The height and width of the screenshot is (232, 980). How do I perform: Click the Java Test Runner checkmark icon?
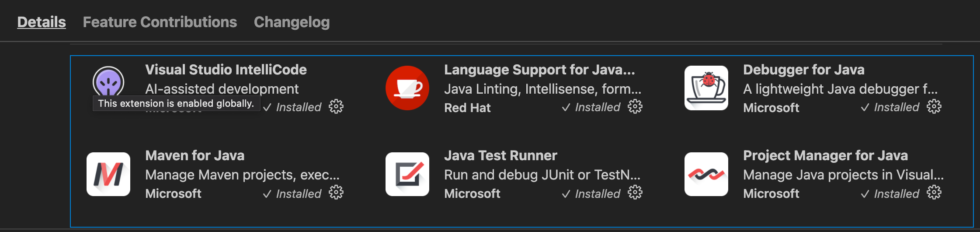coord(407,174)
